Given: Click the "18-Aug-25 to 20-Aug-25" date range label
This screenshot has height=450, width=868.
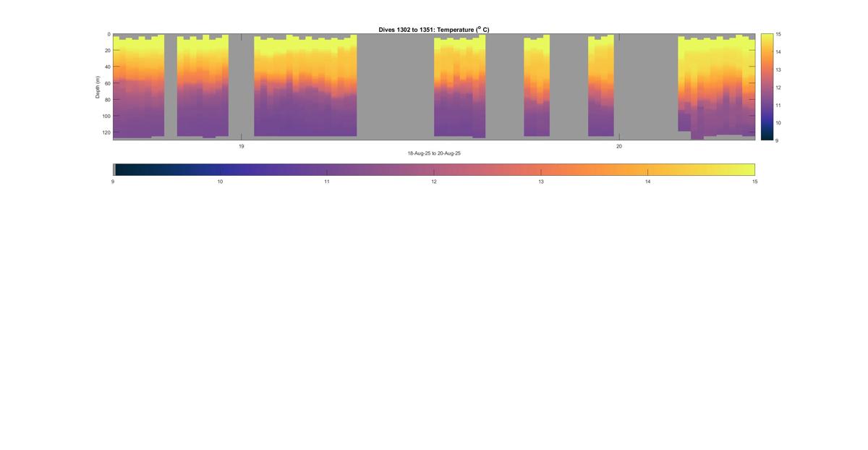Looking at the screenshot, I should point(434,153).
